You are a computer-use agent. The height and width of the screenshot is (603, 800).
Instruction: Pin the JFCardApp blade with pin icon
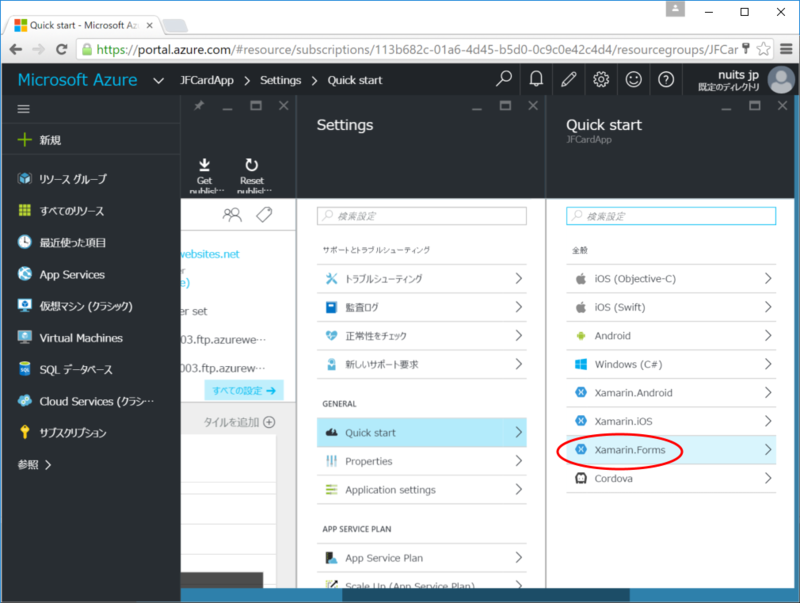(198, 106)
